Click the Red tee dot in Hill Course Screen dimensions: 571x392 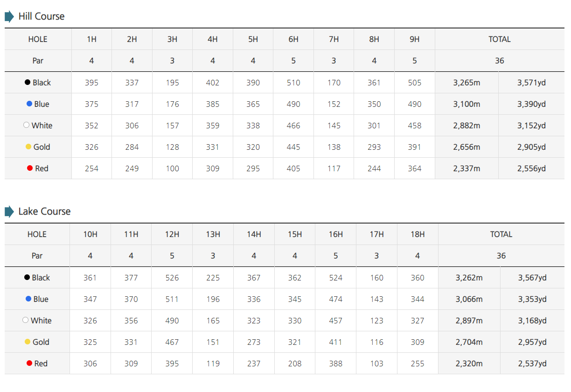[x=30, y=168]
